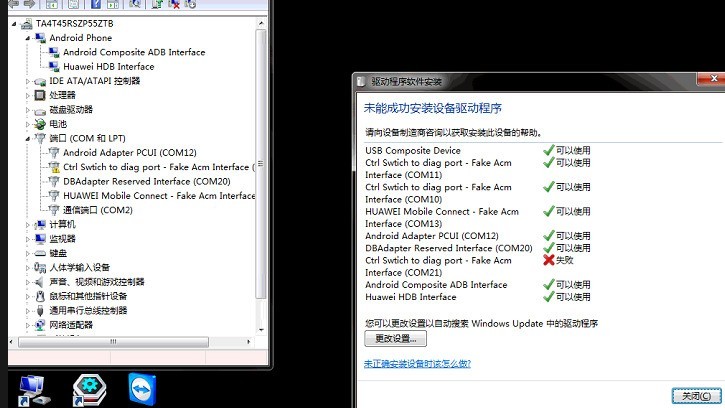Image resolution: width=725 pixels, height=408 pixels.
Task: Select Huawei HDB Interface in device tree
Action: pyautogui.click(x=109, y=67)
